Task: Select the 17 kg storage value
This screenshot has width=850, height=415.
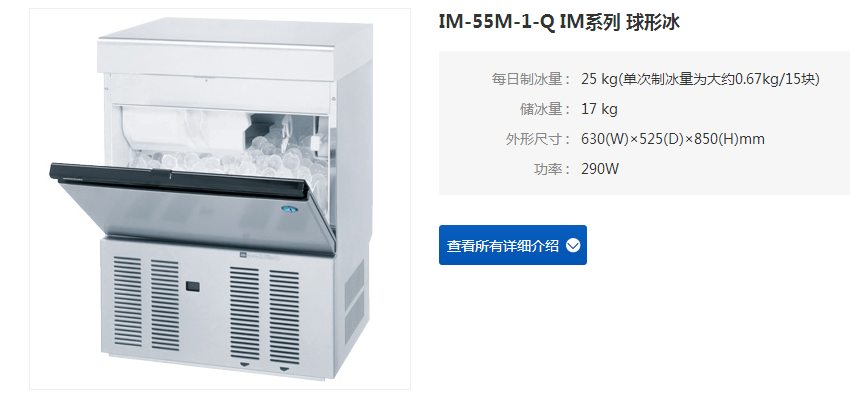Action: pos(599,109)
